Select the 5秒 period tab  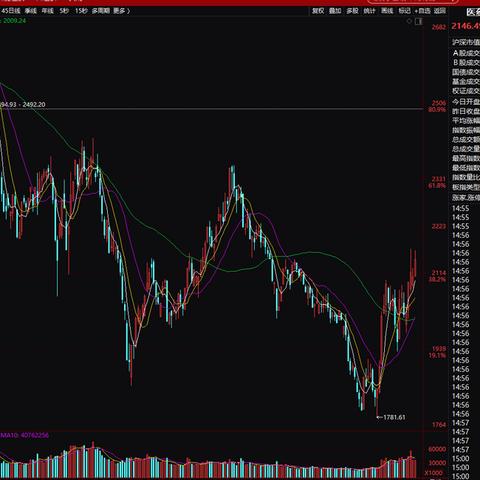pos(64,11)
